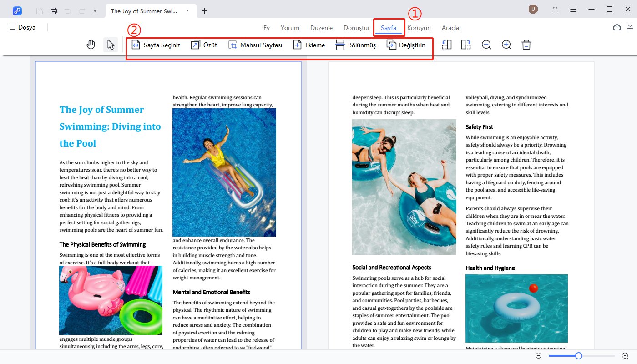
Task: Click the print icon
Action: [53, 10]
